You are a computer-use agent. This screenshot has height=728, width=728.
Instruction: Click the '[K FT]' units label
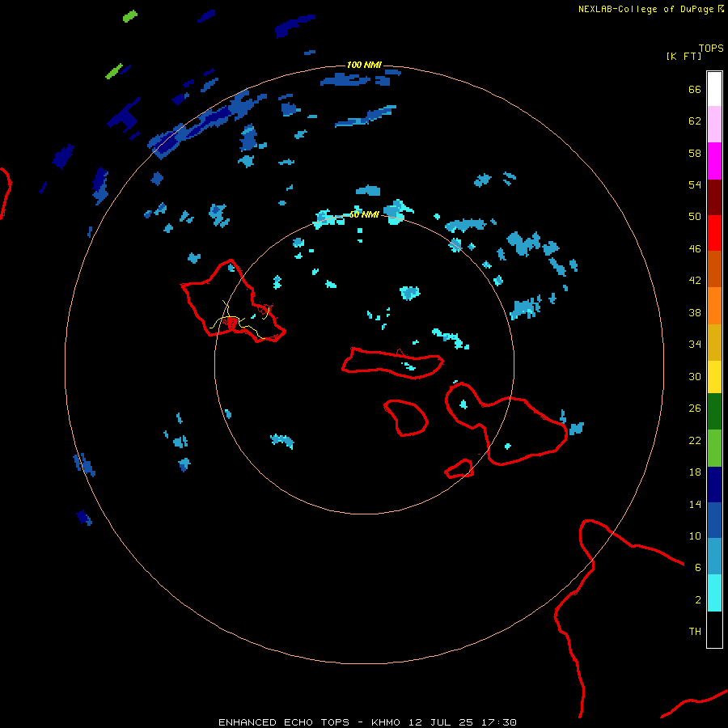[684, 56]
